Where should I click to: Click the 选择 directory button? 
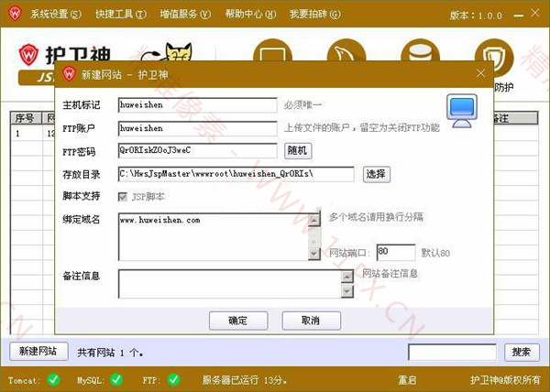point(377,174)
